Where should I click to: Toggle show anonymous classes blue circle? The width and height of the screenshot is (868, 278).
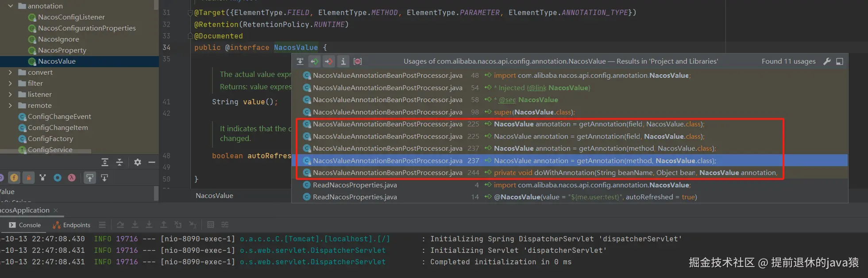point(57,178)
